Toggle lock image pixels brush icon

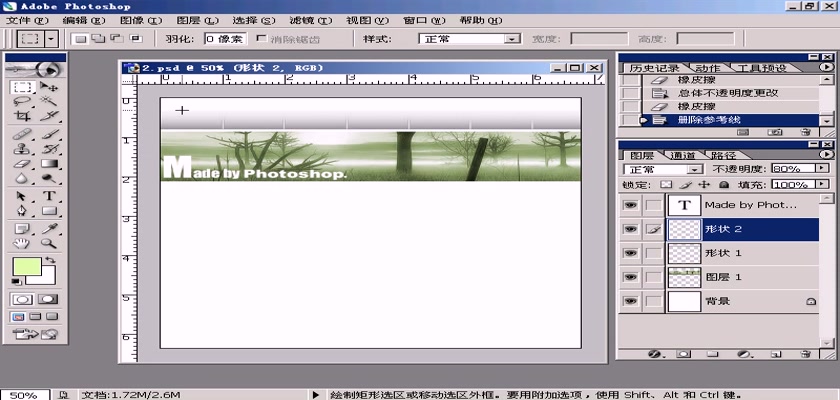pos(685,184)
